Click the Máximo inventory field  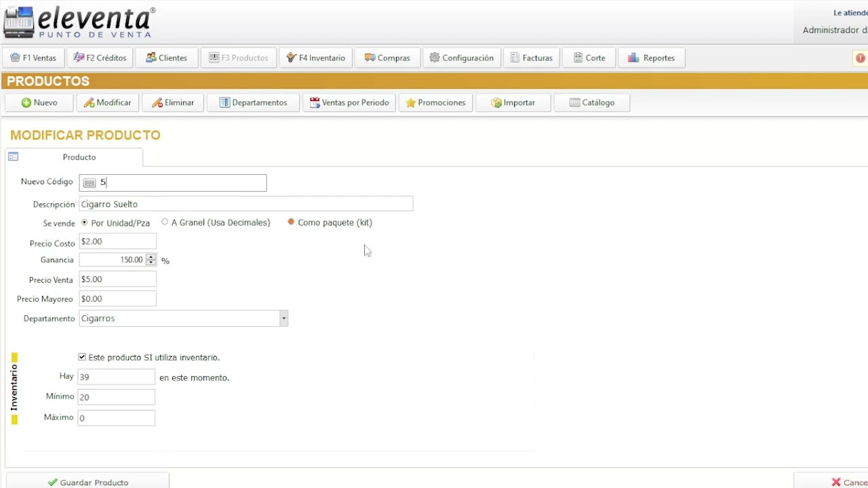[x=116, y=418]
